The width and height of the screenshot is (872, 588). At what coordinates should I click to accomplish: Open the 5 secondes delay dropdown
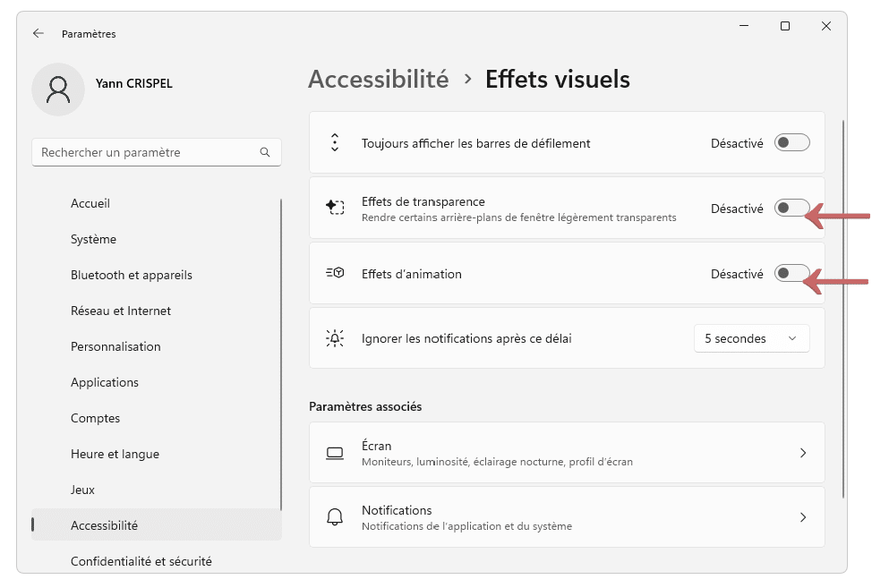click(x=751, y=338)
